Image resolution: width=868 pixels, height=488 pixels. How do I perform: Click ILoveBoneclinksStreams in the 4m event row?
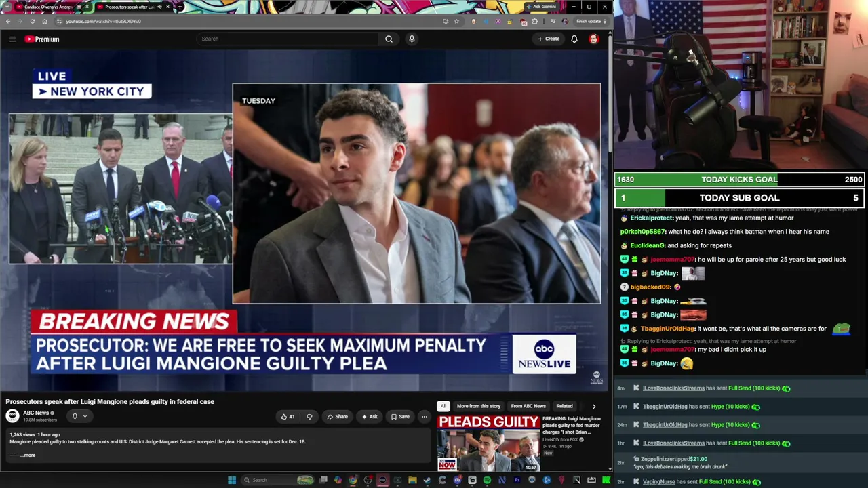pos(673,388)
